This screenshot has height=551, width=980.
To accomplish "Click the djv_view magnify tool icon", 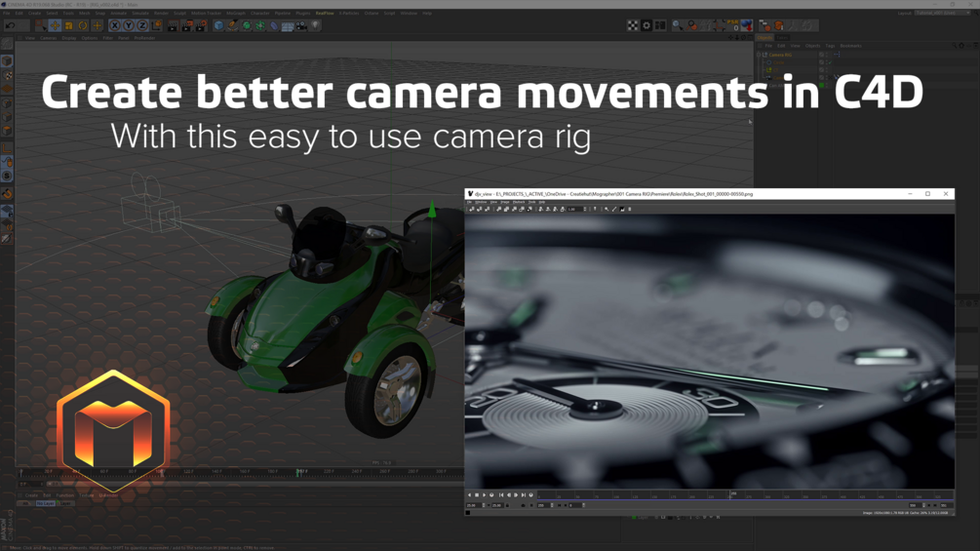I will 607,209.
